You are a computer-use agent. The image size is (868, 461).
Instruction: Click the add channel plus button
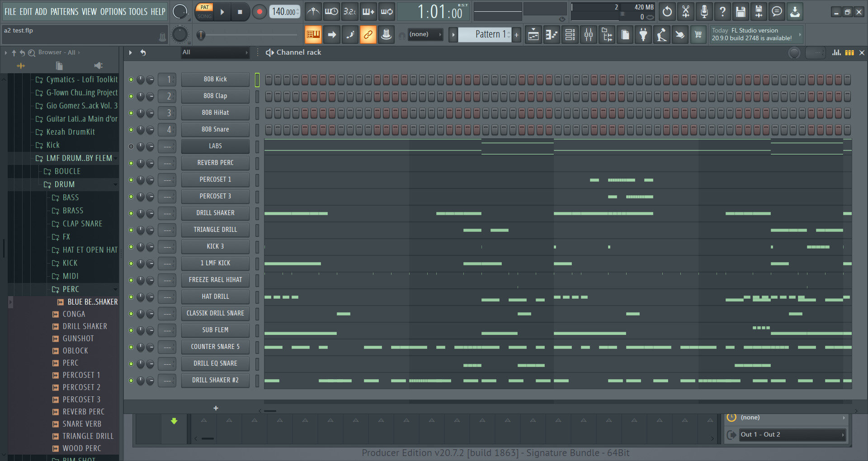pos(216,408)
